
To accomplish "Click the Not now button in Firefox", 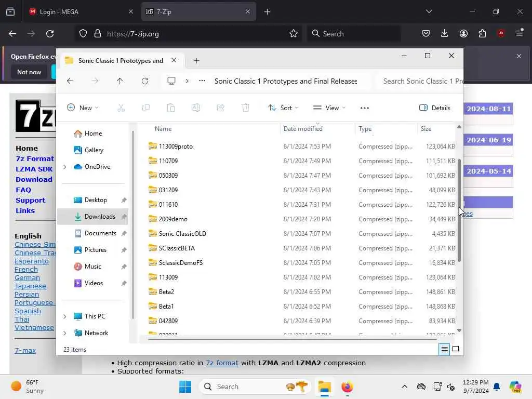I will coord(29,72).
